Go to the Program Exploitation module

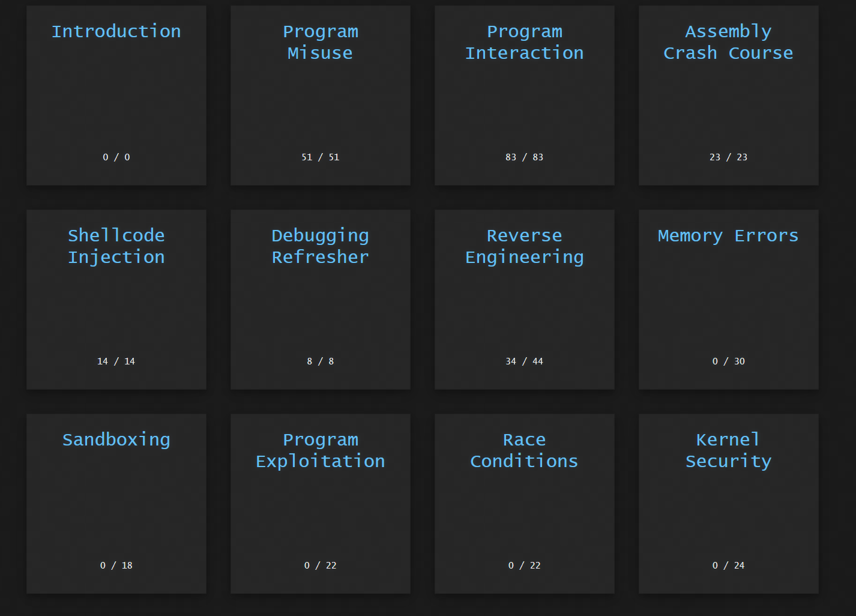click(320, 450)
